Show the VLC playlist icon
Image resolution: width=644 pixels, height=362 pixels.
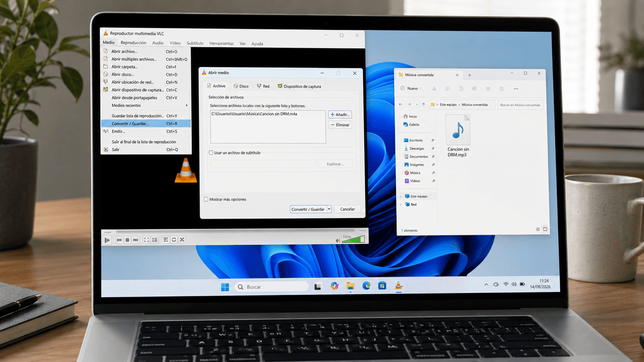pyautogui.click(x=166, y=240)
